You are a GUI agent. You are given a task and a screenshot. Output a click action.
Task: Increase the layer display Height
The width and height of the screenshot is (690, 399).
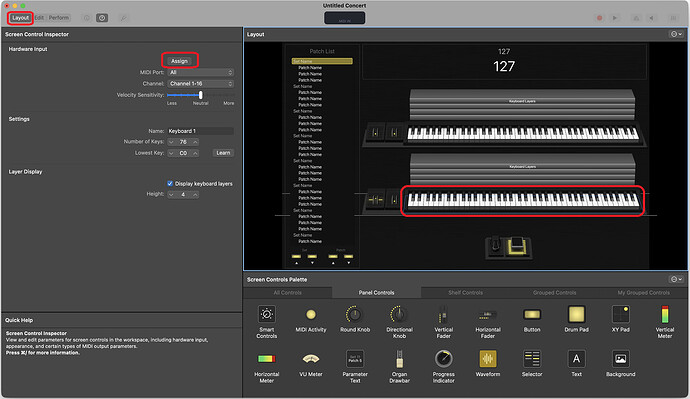[195, 194]
